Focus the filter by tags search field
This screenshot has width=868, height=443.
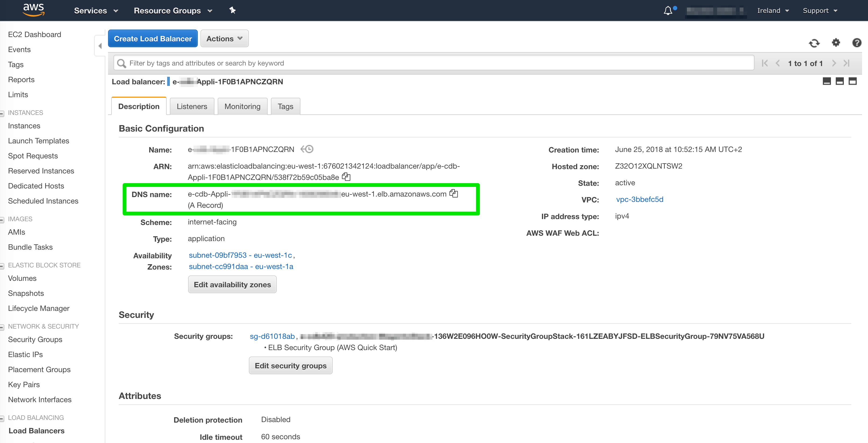click(x=434, y=63)
